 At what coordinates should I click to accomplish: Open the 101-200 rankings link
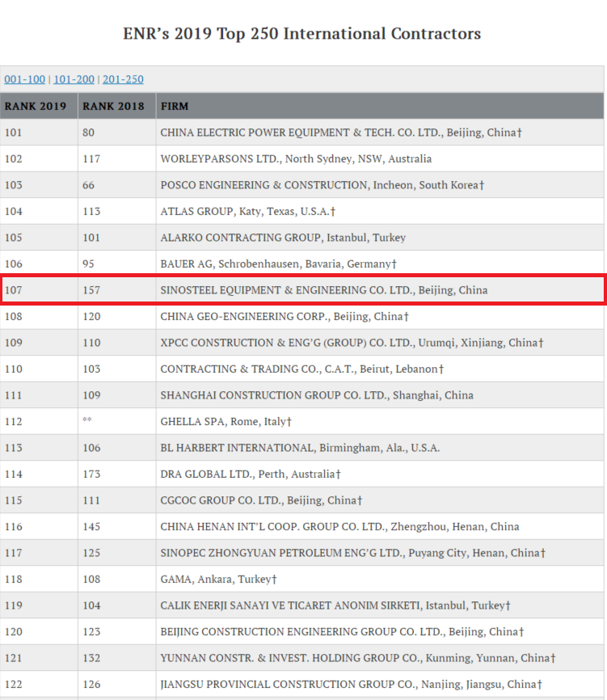tap(74, 79)
